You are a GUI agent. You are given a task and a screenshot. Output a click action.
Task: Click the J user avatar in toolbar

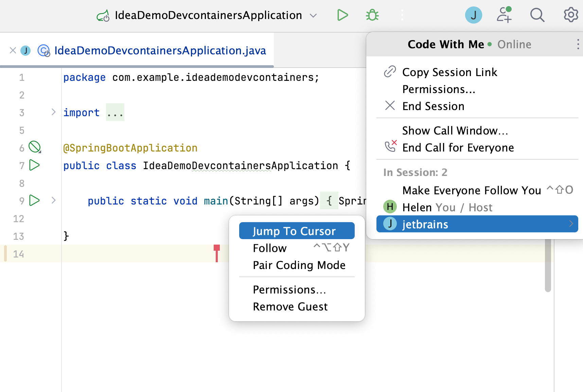coord(473,15)
